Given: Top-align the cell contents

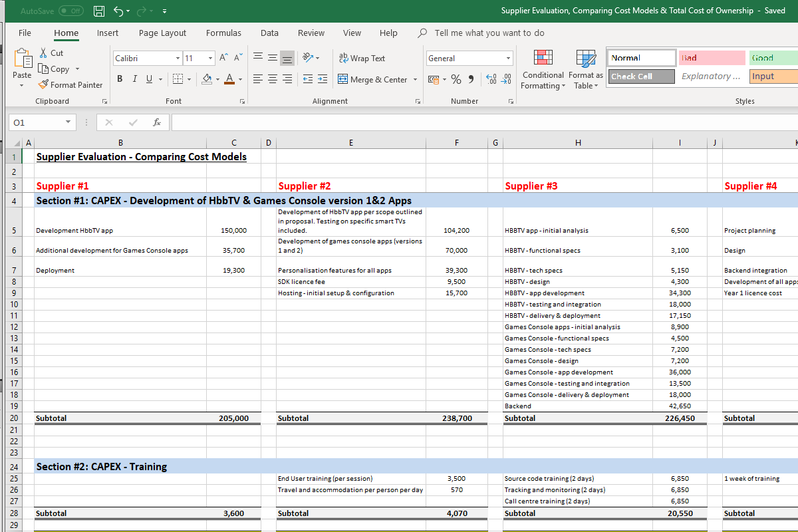Looking at the screenshot, I should point(258,59).
